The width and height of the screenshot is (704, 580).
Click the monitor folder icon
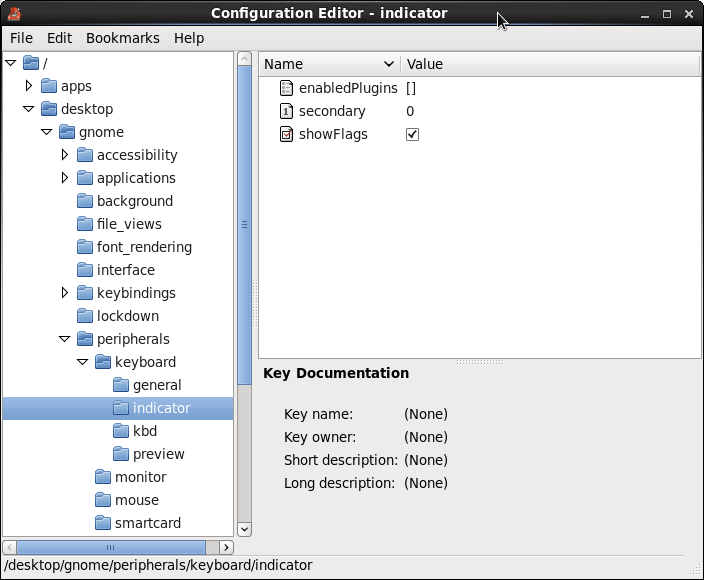coord(103,477)
